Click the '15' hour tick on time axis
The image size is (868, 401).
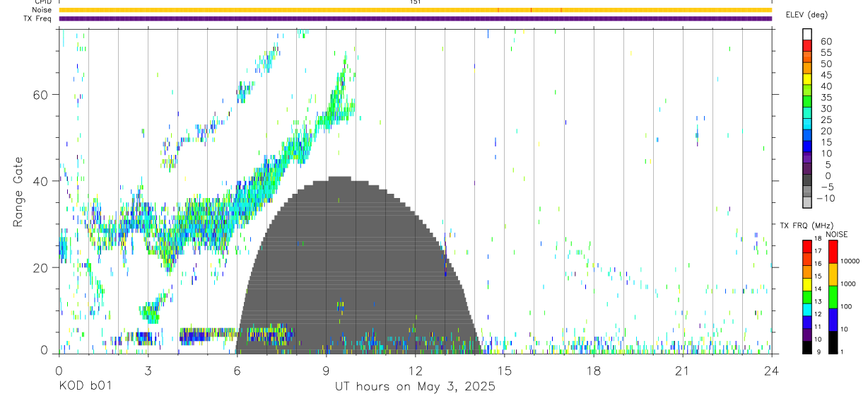(504, 371)
